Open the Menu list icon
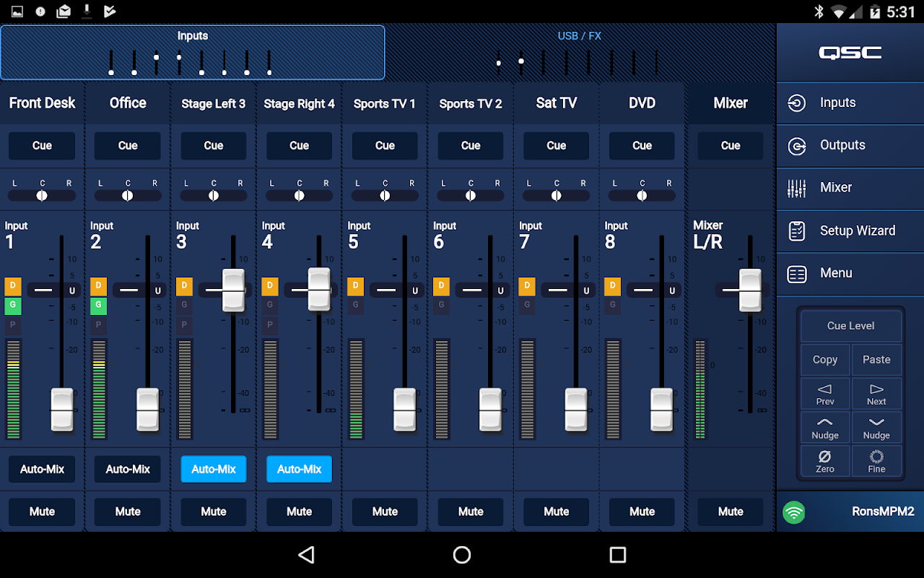924x578 pixels. point(796,274)
